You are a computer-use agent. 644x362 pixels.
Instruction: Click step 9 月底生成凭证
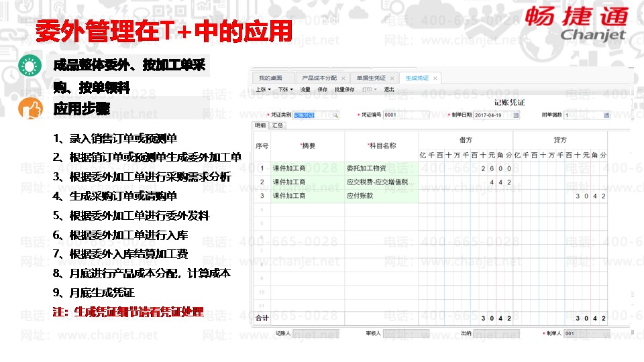coord(94,293)
